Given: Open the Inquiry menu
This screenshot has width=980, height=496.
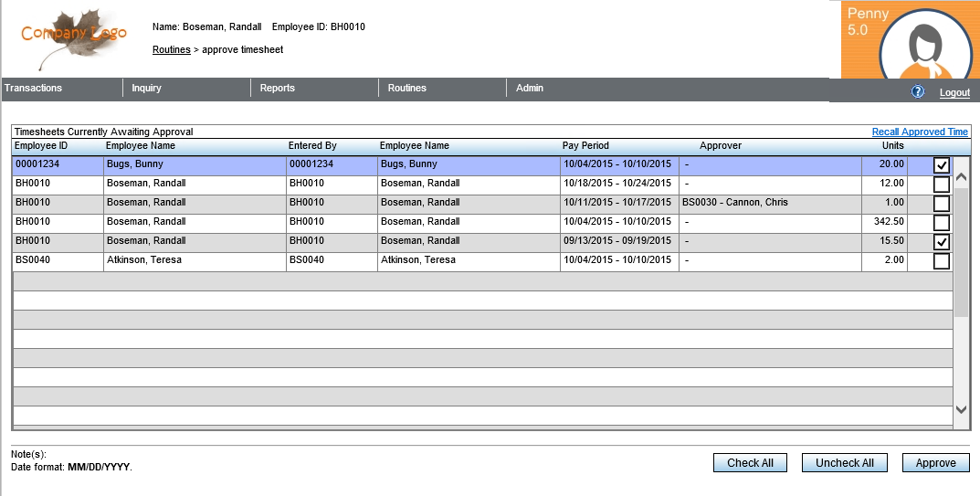Looking at the screenshot, I should click(x=147, y=89).
